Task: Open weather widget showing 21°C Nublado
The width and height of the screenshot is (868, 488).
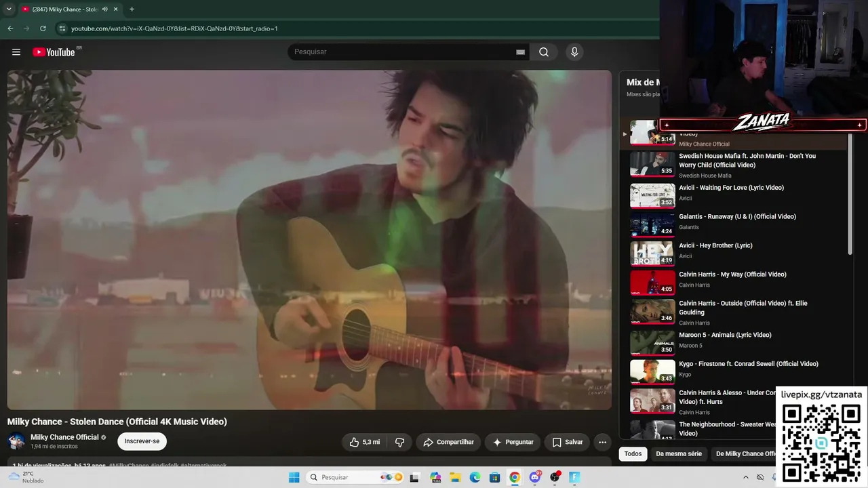Action: click(x=27, y=477)
